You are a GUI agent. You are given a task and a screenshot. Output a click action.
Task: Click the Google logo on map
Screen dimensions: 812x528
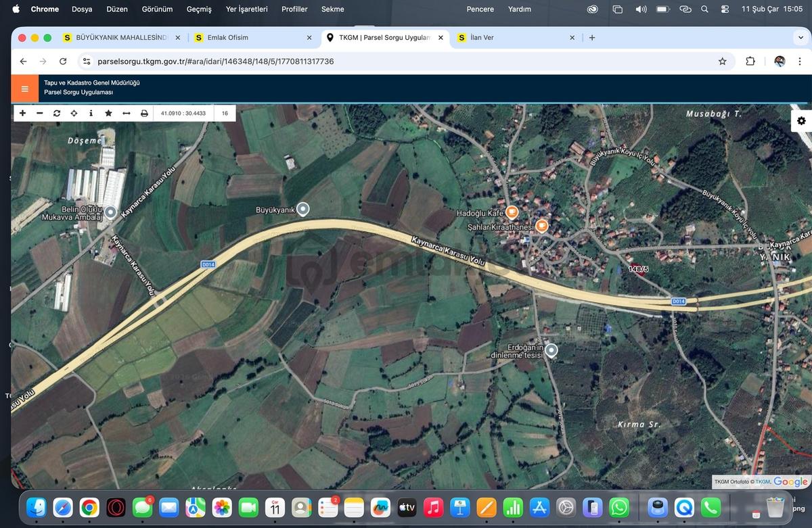coord(790,482)
